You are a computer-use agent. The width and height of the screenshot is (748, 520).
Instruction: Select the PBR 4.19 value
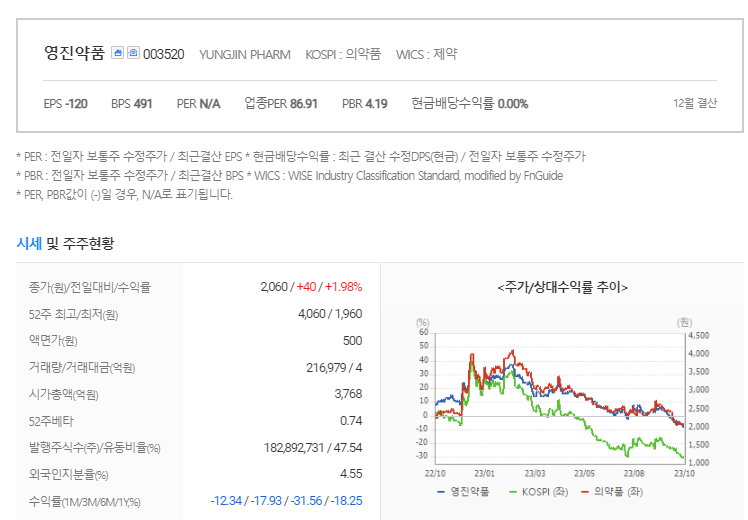point(364,104)
